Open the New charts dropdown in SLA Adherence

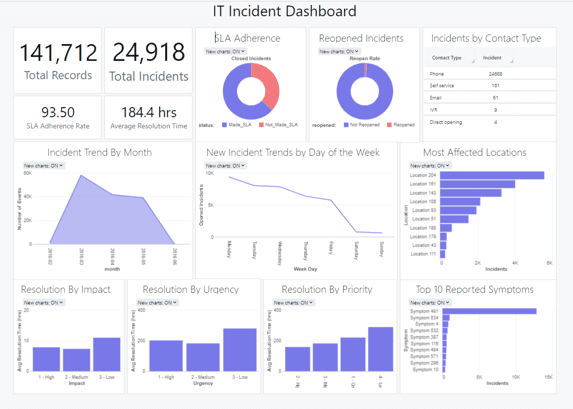(x=225, y=52)
